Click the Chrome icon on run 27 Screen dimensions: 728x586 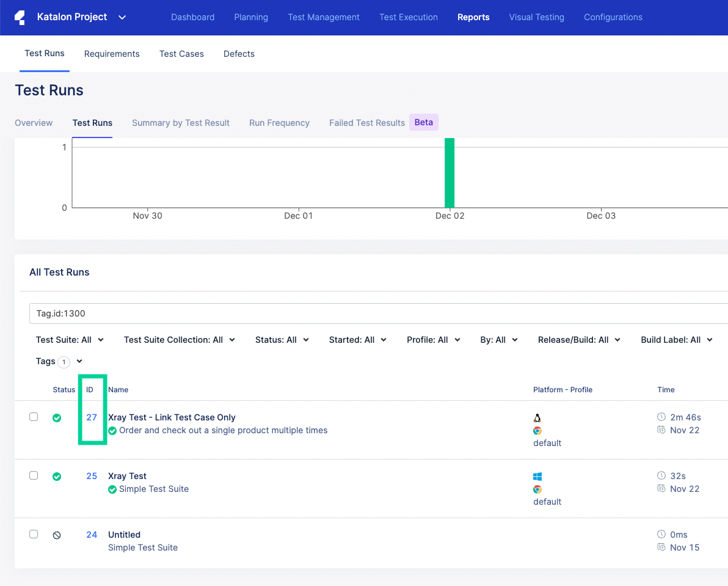[537, 431]
